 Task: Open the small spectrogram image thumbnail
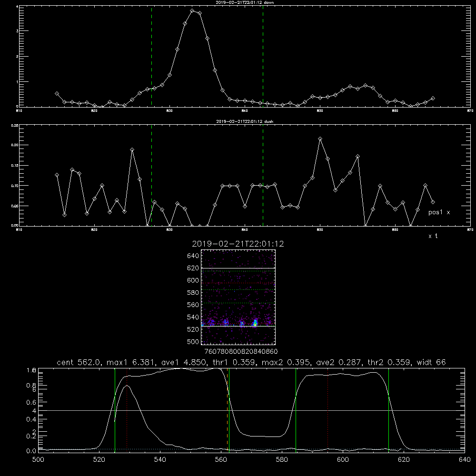(238, 297)
